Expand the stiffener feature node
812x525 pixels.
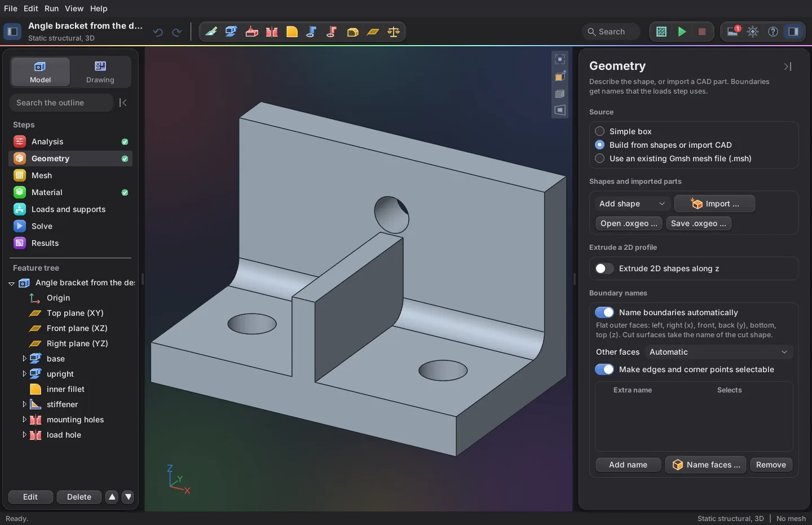click(x=24, y=404)
